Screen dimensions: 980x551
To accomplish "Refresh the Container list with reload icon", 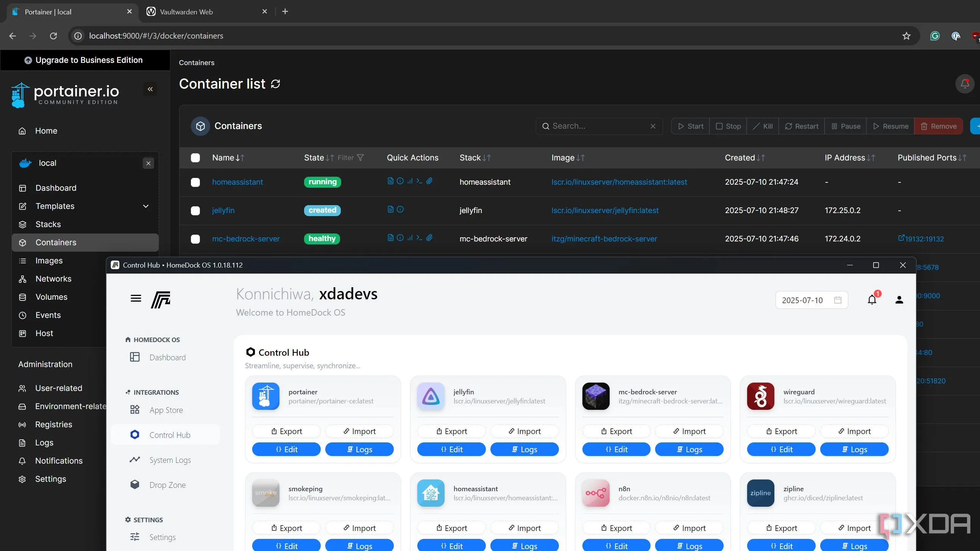I will [x=275, y=84].
